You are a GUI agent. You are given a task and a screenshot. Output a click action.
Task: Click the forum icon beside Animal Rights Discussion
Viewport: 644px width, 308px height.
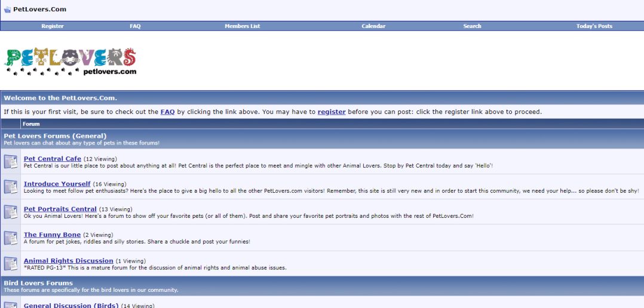11,263
